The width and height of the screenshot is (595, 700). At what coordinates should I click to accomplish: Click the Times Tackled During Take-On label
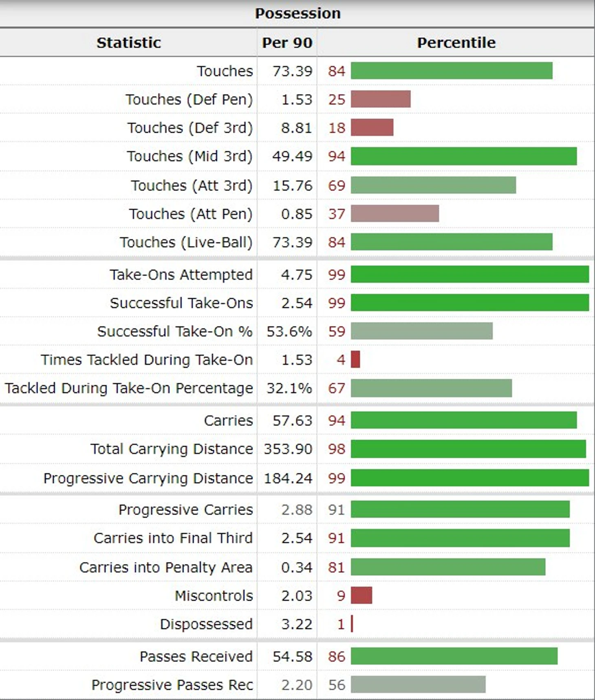147,360
